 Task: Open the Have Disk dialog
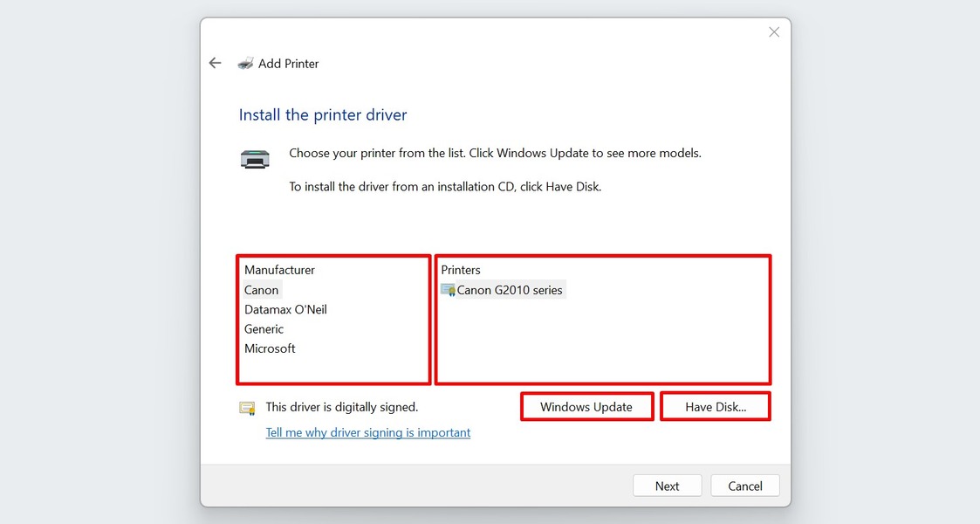[715, 406]
